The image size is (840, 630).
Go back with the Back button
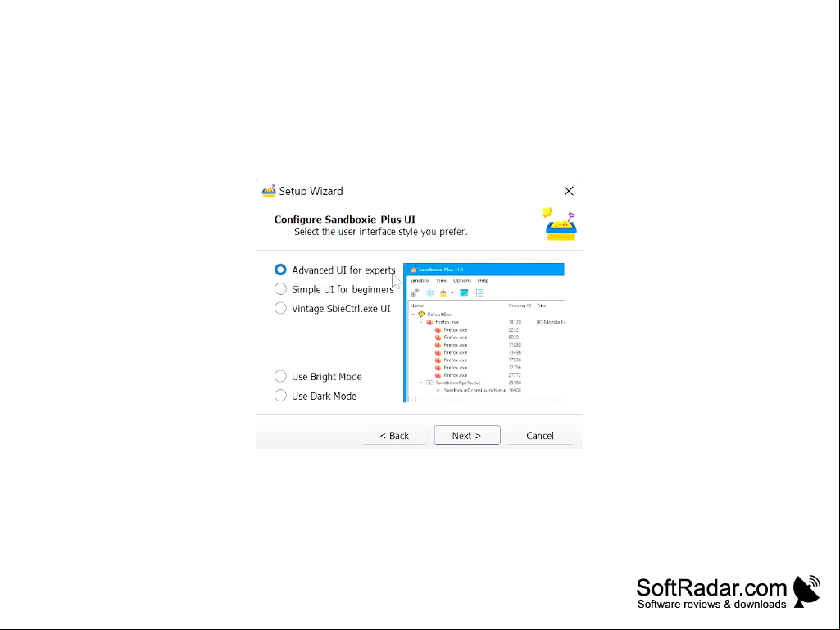coord(394,435)
